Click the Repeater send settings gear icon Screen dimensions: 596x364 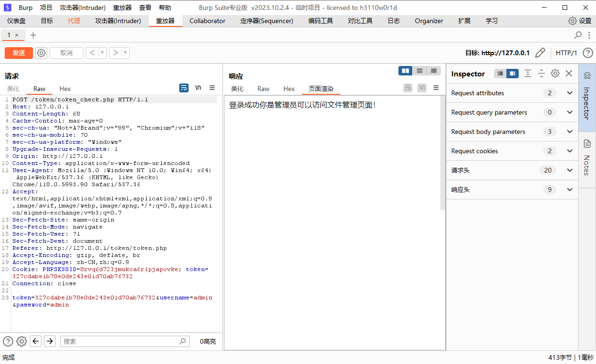[x=41, y=53]
